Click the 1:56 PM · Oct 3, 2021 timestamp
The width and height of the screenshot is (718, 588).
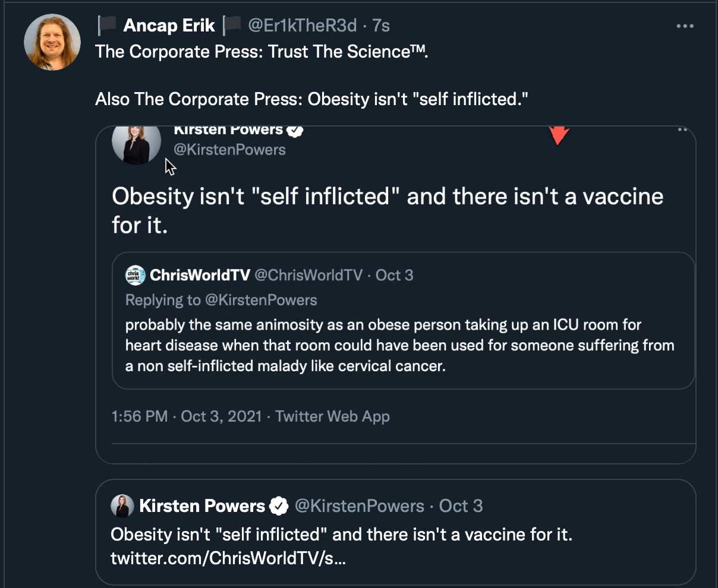187,416
